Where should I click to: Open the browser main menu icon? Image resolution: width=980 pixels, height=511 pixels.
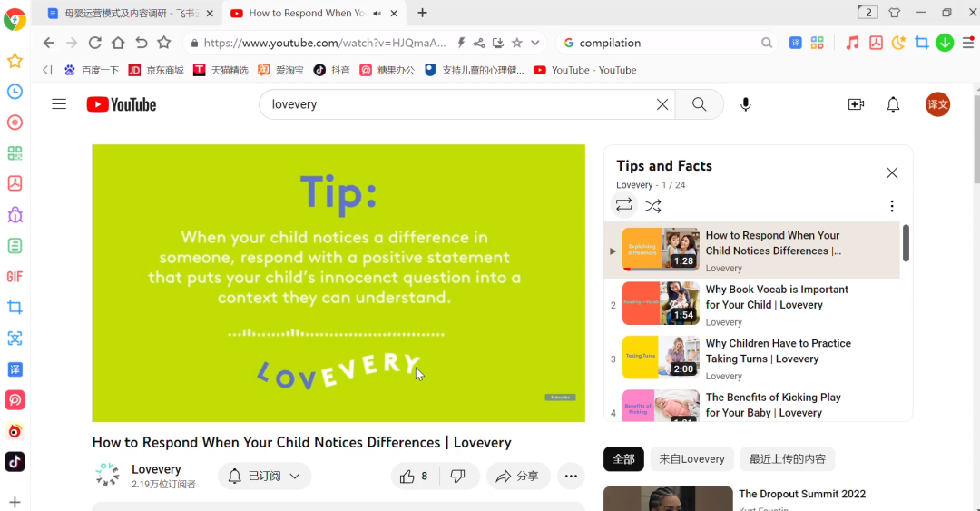click(x=968, y=43)
